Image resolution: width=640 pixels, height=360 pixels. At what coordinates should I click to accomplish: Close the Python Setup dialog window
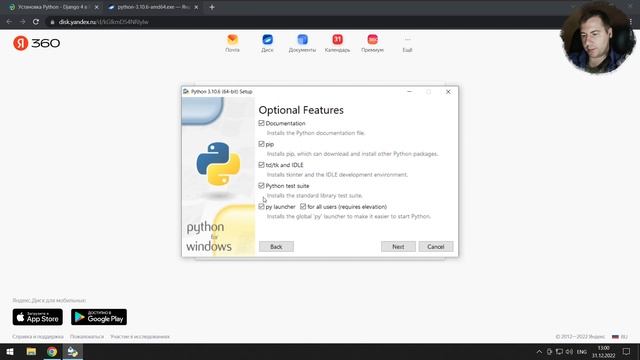[x=448, y=92]
